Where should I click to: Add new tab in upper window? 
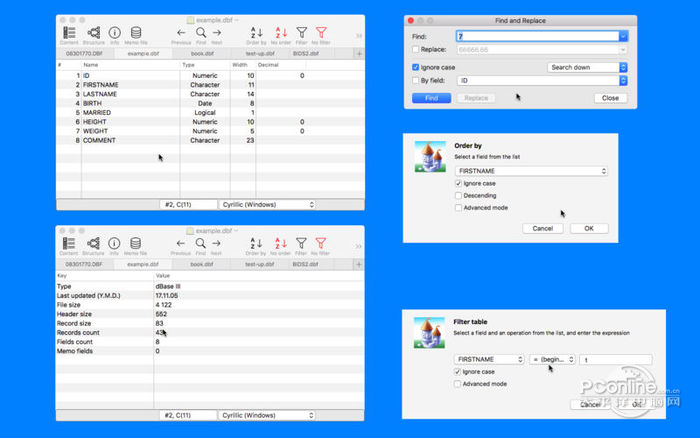coord(359,54)
